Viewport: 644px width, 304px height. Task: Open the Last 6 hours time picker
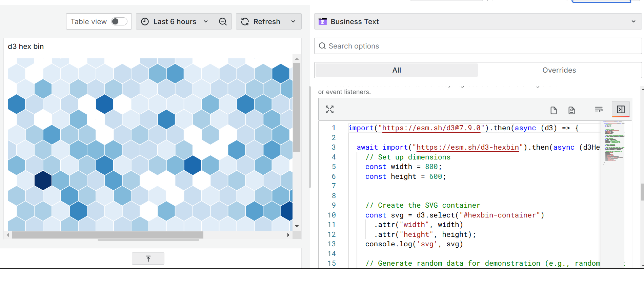coord(175,22)
